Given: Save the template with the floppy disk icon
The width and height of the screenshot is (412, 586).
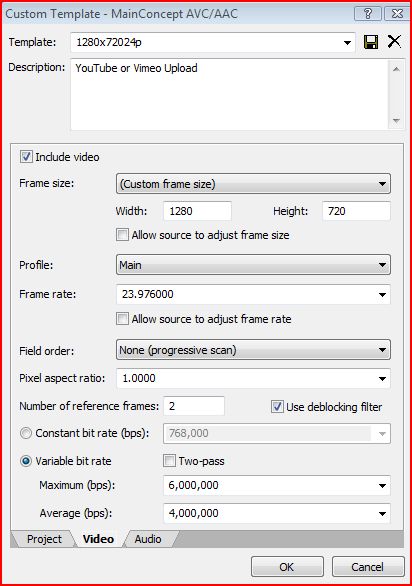Looking at the screenshot, I should [x=371, y=42].
